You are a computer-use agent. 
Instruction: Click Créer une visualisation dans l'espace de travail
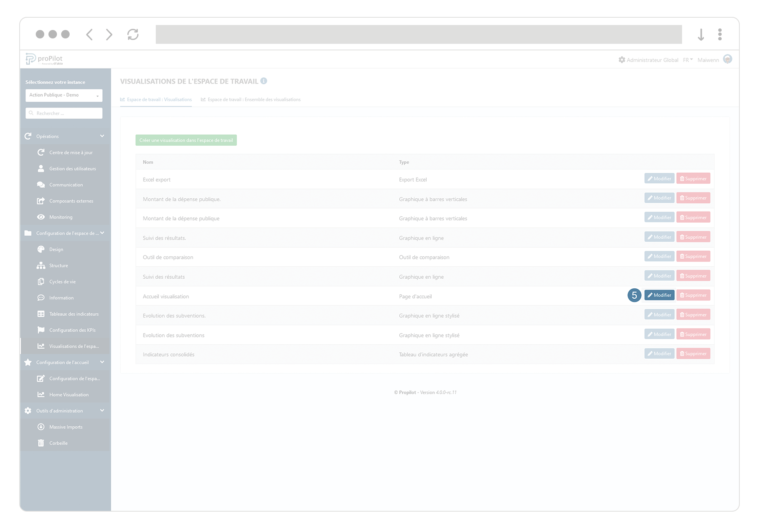186,140
